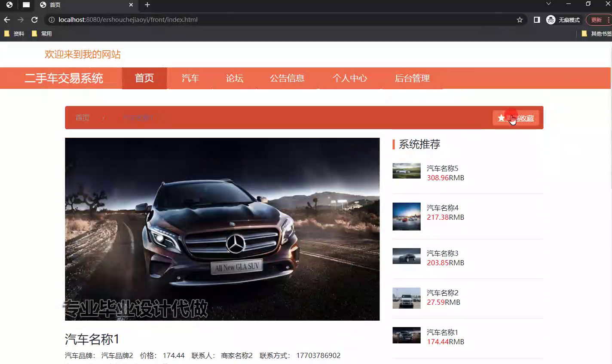Image resolution: width=612 pixels, height=364 pixels.
Task: Select the first pinned globe tab
Action: point(9,5)
